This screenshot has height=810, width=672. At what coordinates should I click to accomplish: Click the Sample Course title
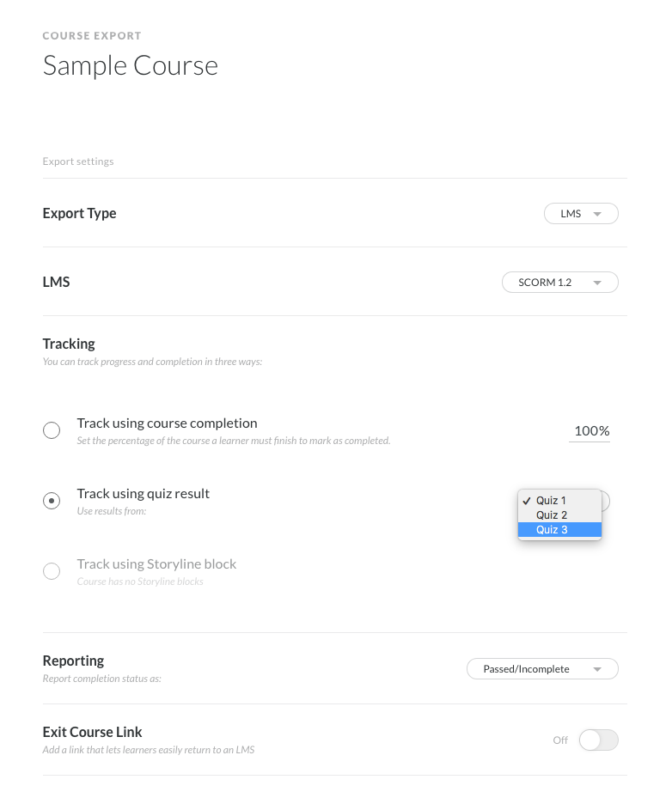coord(131,66)
